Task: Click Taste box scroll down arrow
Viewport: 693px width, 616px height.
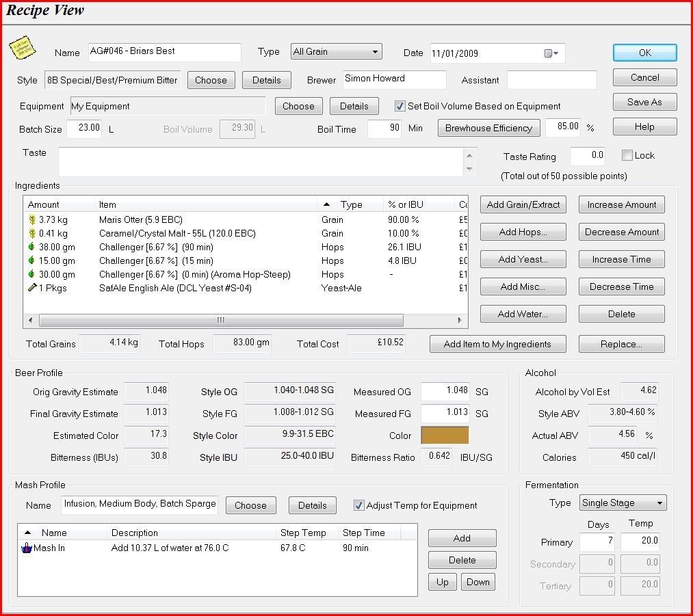Action: click(x=469, y=169)
